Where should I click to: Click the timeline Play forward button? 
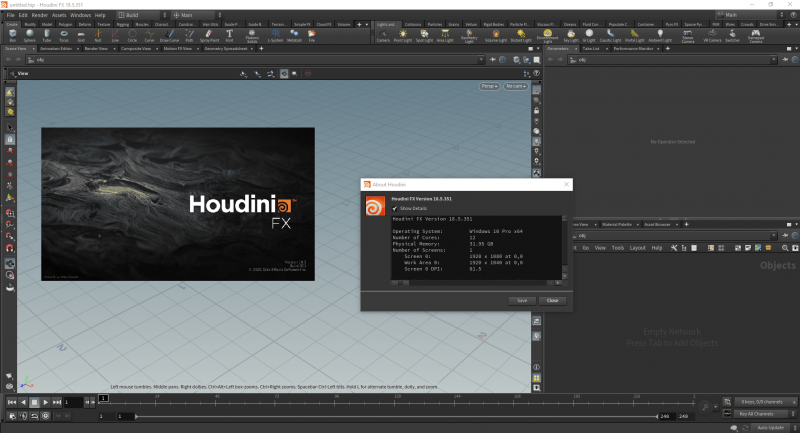pos(45,402)
